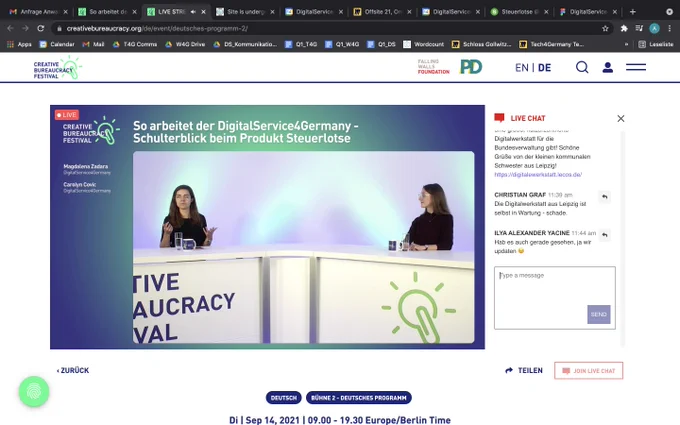Click the address bar URL
The image size is (680, 425).
pos(157,28)
